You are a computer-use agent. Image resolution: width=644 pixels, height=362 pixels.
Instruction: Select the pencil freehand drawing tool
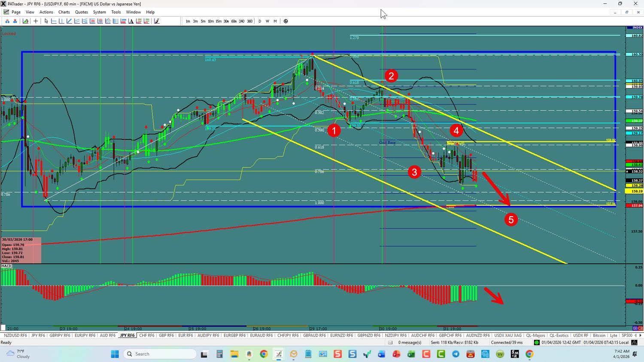(x=157, y=21)
